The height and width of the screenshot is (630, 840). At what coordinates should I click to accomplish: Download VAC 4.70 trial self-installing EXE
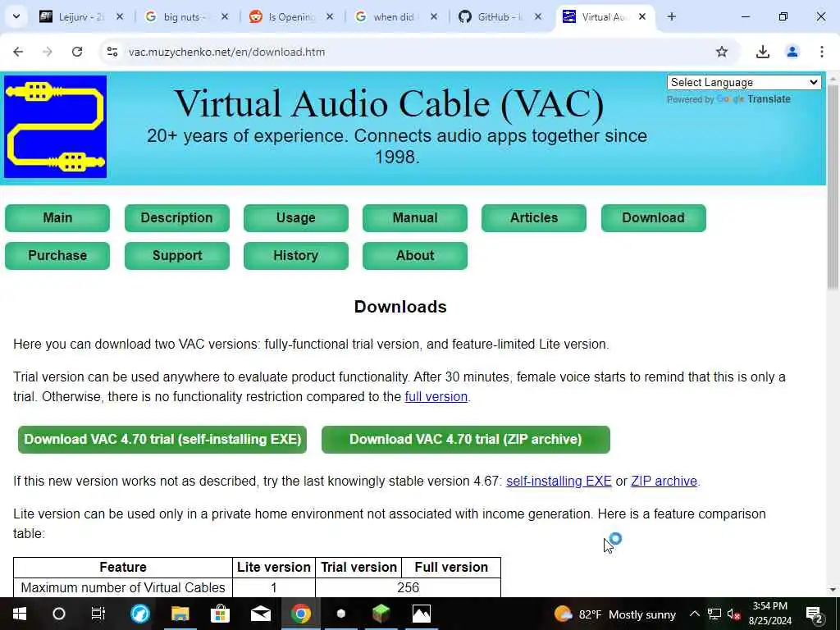click(162, 440)
